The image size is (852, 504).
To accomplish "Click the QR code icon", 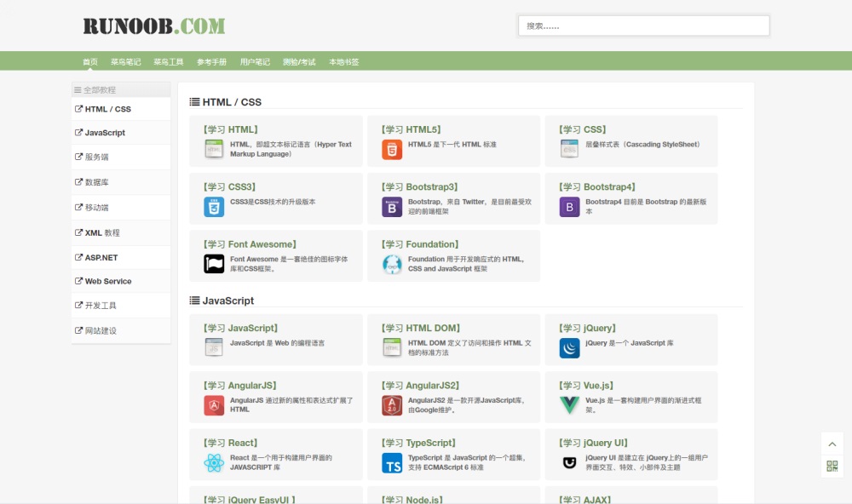I will pyautogui.click(x=832, y=466).
